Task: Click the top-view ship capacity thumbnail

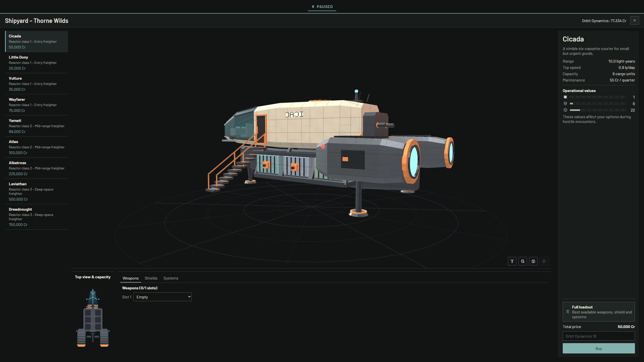Action: click(x=93, y=318)
